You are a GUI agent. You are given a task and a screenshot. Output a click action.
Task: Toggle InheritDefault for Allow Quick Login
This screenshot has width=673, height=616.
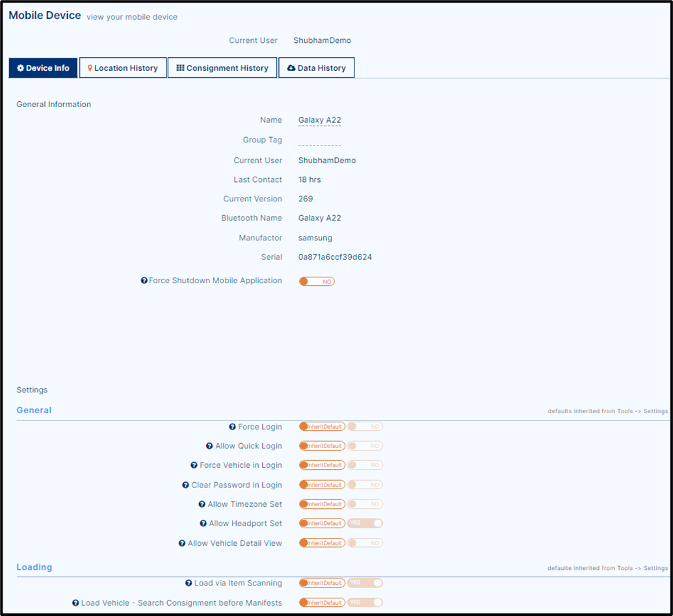[322, 446]
